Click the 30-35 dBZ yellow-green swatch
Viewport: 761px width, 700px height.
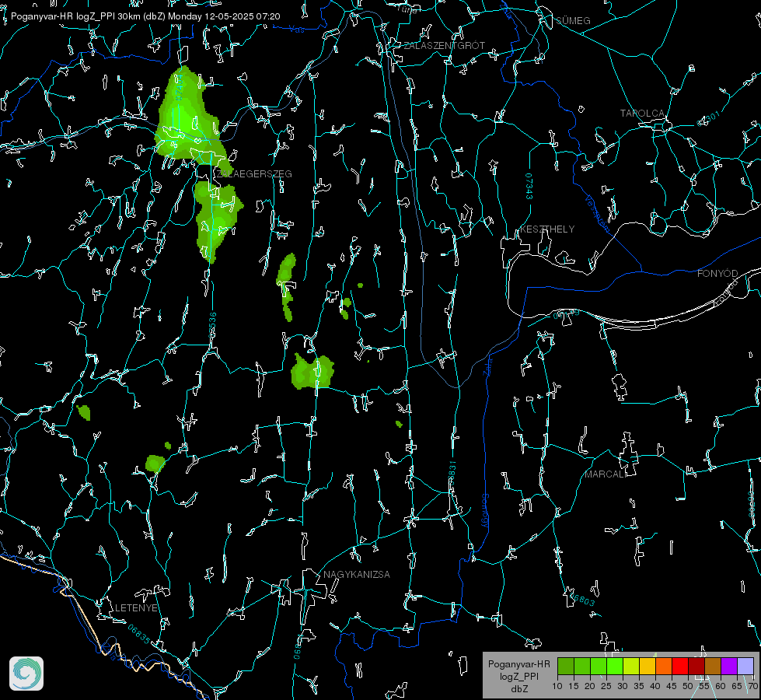(x=631, y=666)
